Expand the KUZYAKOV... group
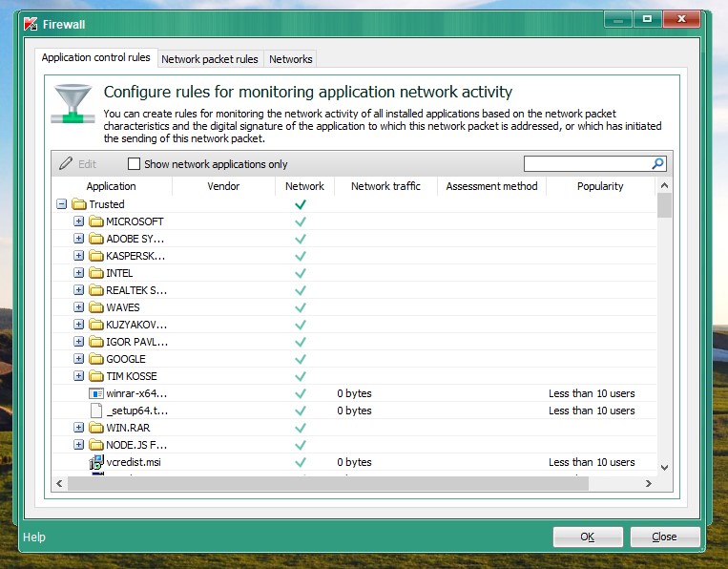The image size is (728, 569). click(78, 325)
